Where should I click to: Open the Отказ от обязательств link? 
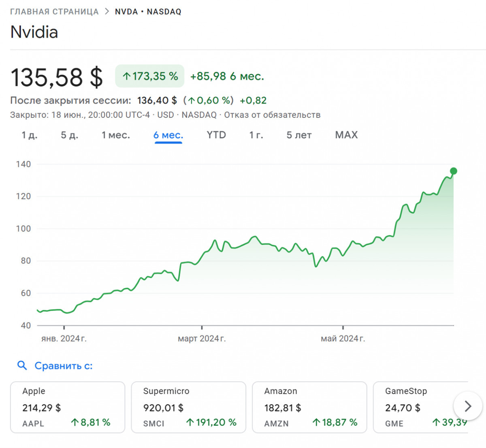click(x=272, y=115)
